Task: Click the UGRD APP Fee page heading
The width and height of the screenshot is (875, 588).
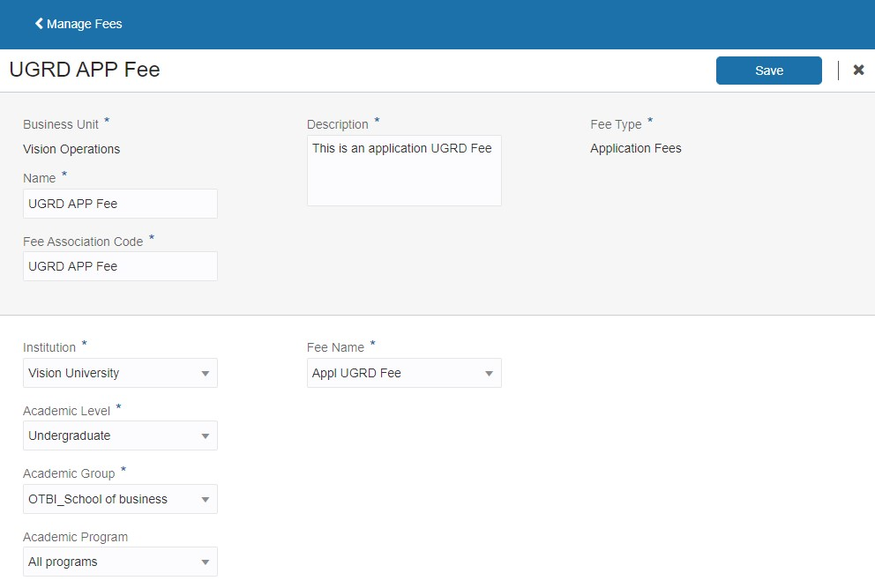Action: [85, 70]
